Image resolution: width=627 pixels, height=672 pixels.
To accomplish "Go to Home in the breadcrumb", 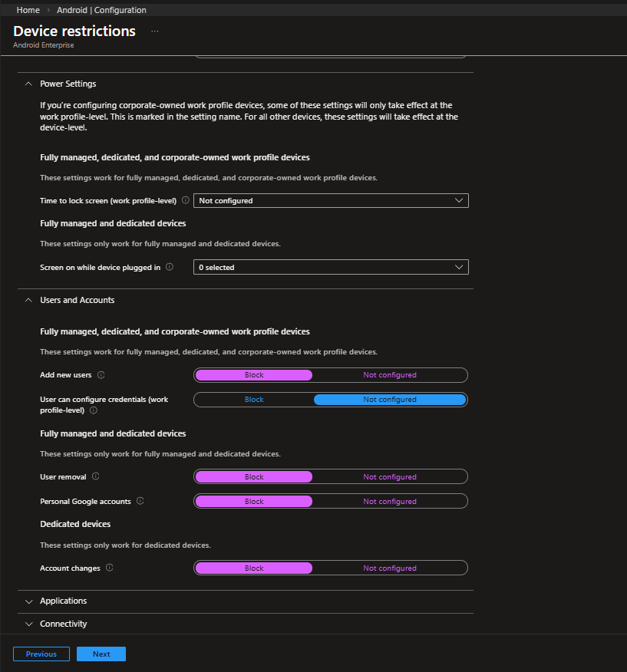I will (x=28, y=10).
